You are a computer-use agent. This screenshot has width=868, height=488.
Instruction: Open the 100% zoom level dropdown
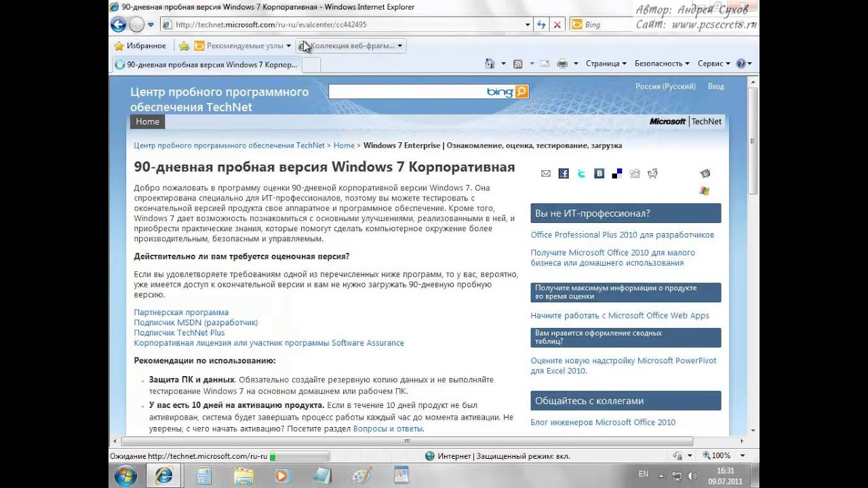743,456
